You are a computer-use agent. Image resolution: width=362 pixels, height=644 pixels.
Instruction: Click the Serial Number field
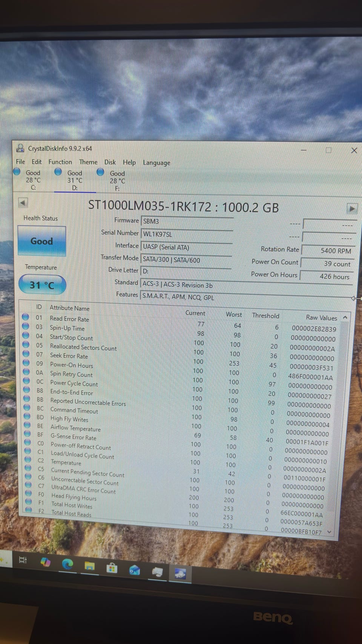point(187,234)
